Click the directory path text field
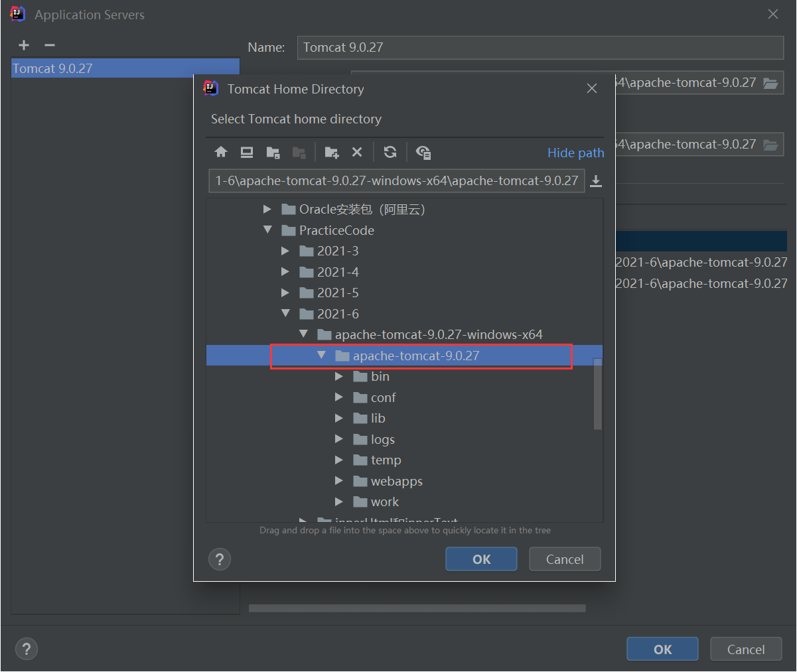797x672 pixels. coord(397,180)
